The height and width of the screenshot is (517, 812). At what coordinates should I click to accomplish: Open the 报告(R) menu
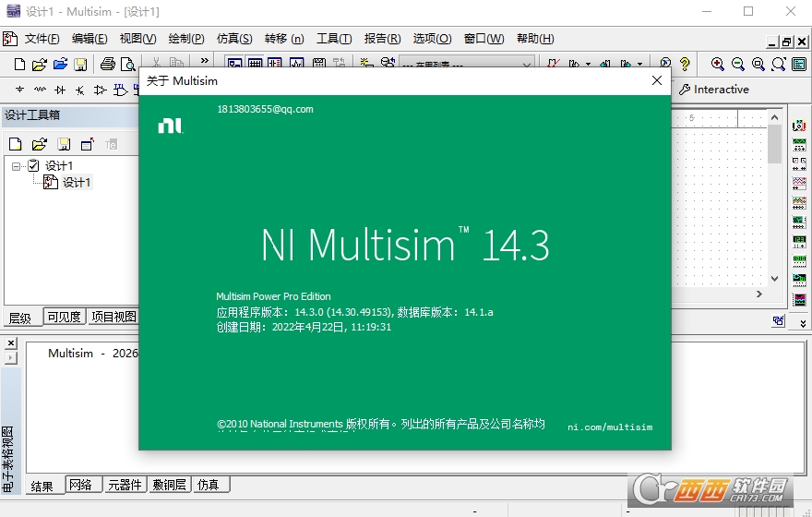pyautogui.click(x=383, y=39)
